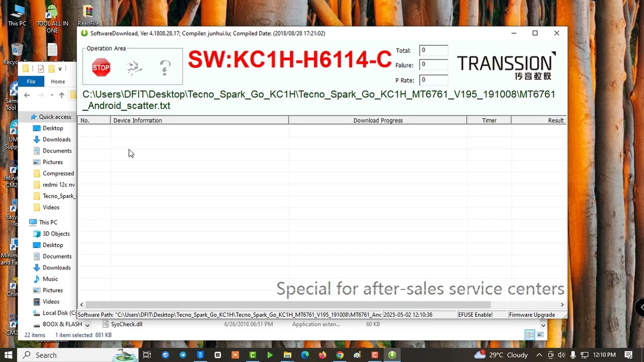
Task: Click the volume speaker tray icon
Action: (x=561, y=355)
